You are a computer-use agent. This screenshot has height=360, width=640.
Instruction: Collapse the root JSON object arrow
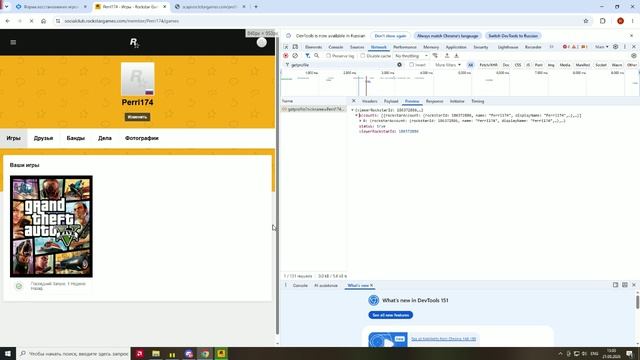[353, 110]
